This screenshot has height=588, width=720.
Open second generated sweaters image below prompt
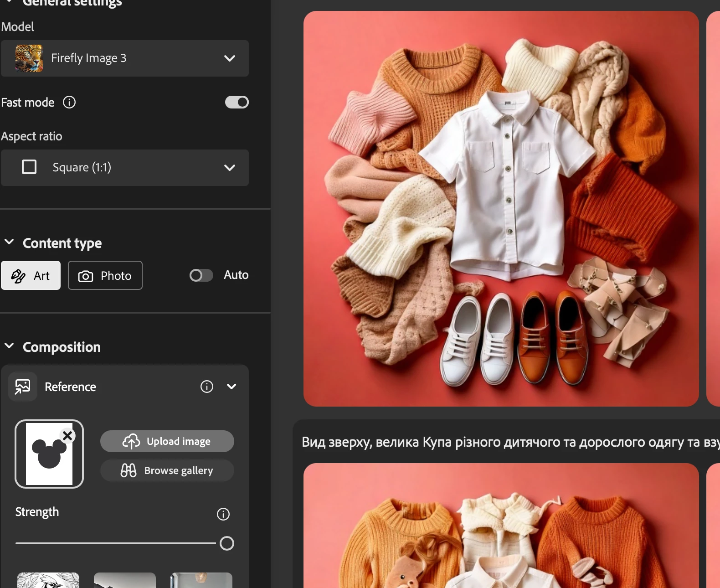501,526
